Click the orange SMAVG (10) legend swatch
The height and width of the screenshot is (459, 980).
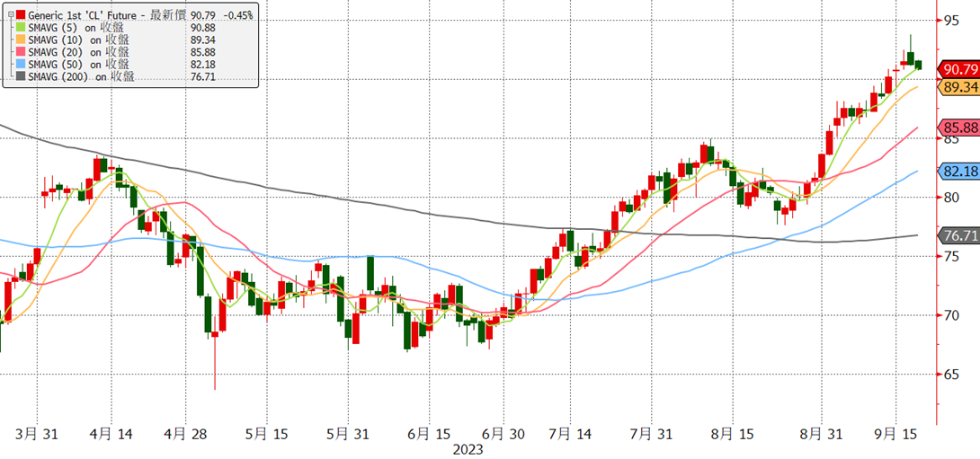tap(22, 39)
